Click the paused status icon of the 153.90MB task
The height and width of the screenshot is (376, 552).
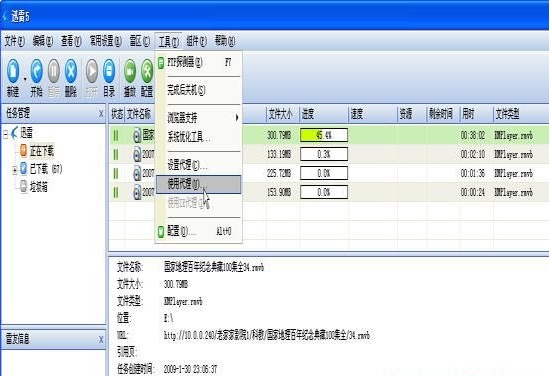[115, 192]
